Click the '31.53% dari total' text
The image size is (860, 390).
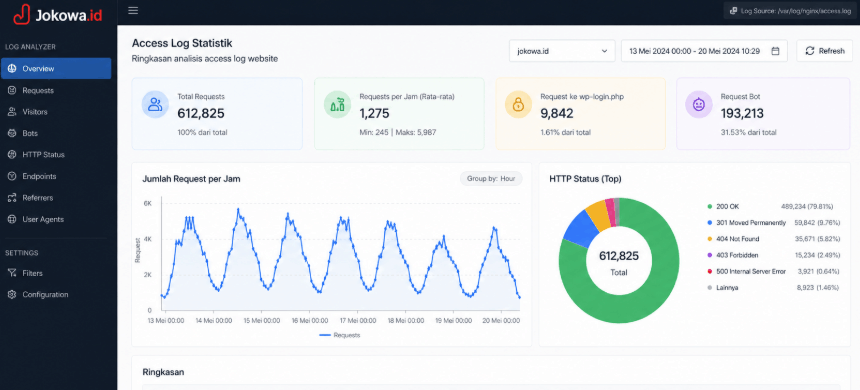coord(748,132)
